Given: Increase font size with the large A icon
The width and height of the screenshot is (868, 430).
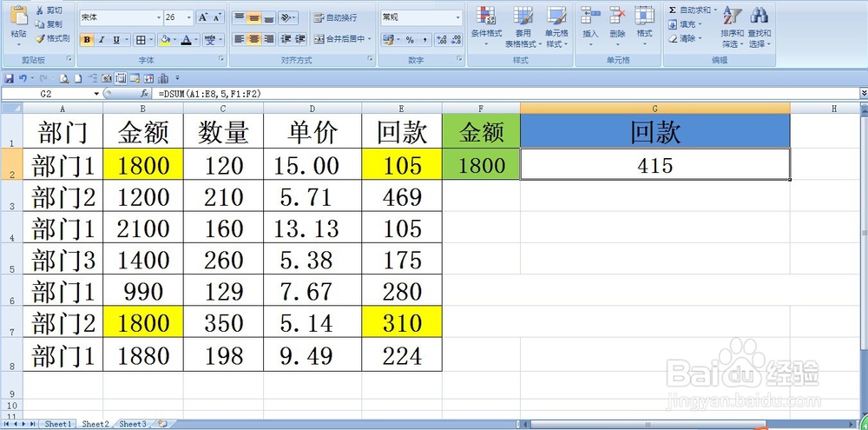Looking at the screenshot, I should (203, 17).
